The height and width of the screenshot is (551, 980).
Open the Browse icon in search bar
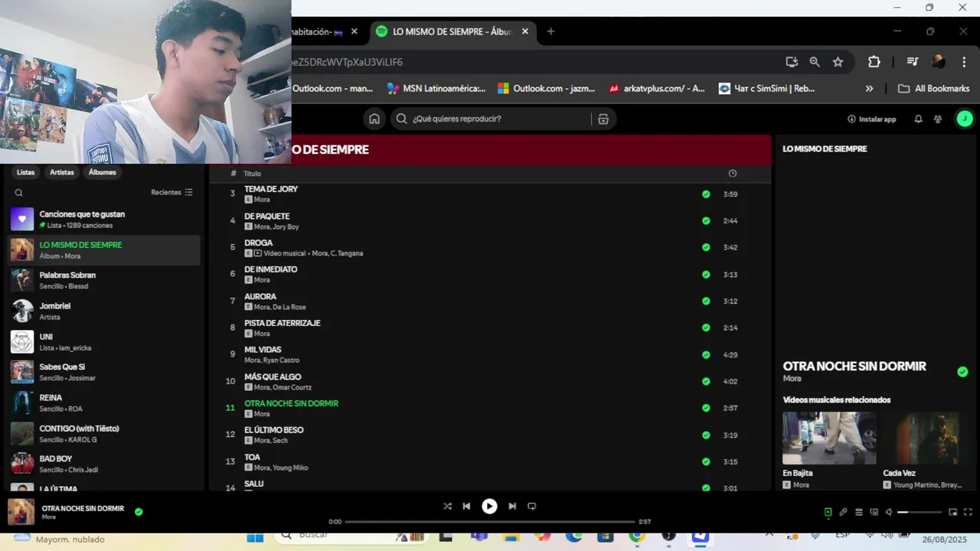tap(603, 119)
